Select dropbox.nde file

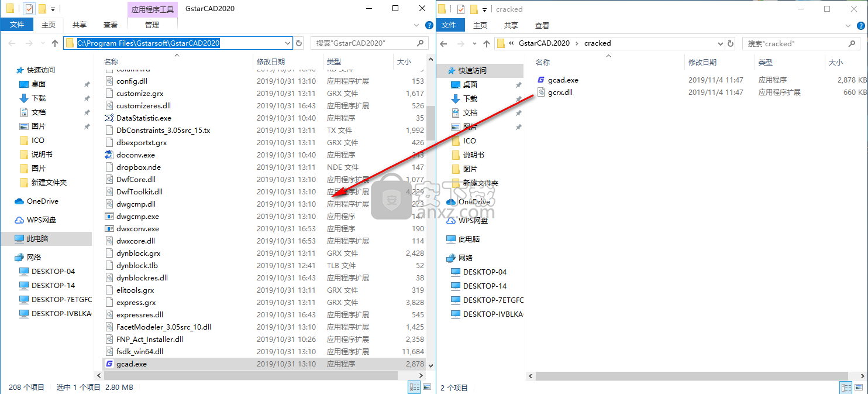click(x=139, y=167)
